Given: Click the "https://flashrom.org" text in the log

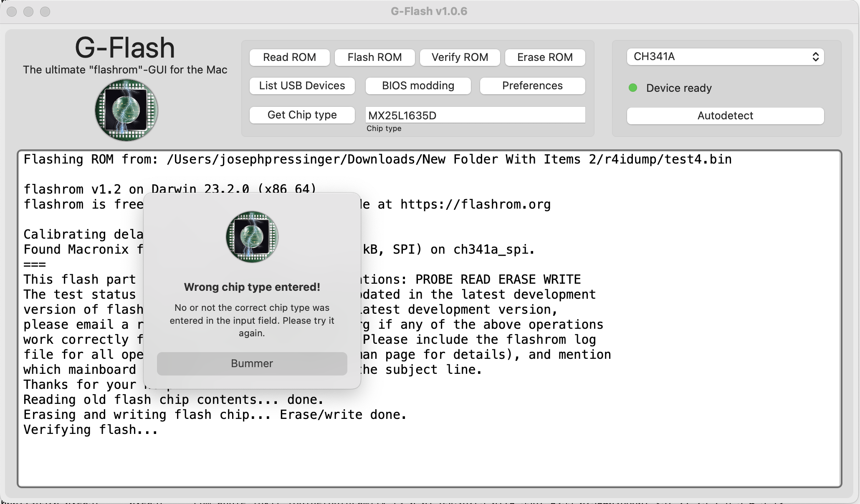Looking at the screenshot, I should 476,204.
